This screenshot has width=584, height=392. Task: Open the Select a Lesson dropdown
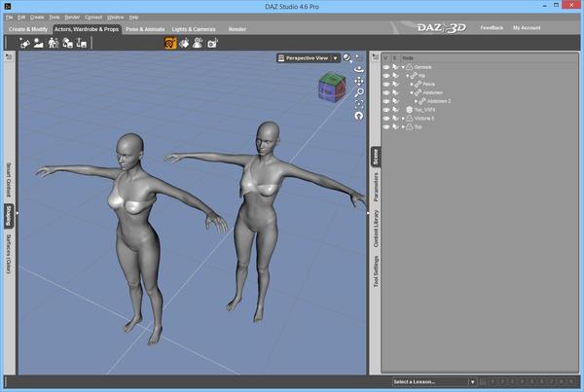pos(434,382)
